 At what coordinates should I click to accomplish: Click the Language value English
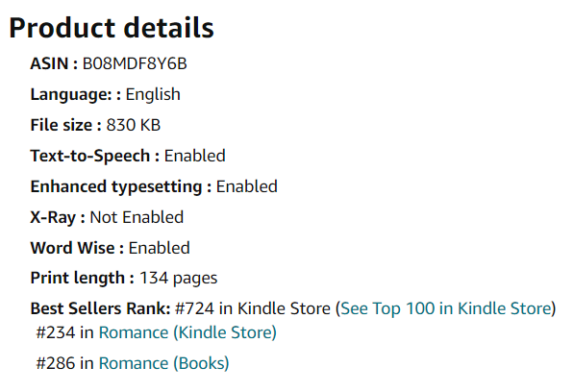[153, 95]
